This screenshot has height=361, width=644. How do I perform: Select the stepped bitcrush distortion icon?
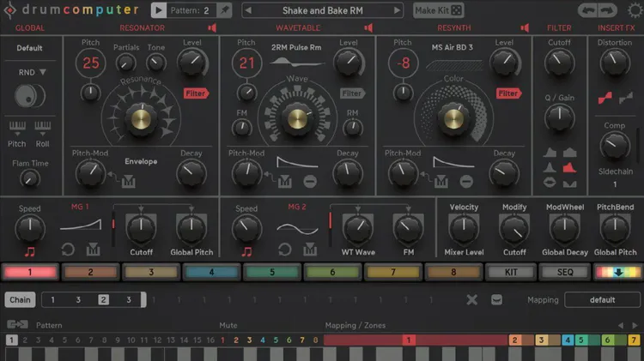626,98
